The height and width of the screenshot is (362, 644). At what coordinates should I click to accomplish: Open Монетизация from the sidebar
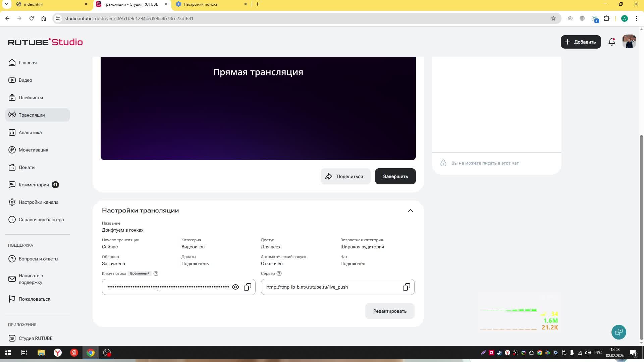tap(33, 150)
